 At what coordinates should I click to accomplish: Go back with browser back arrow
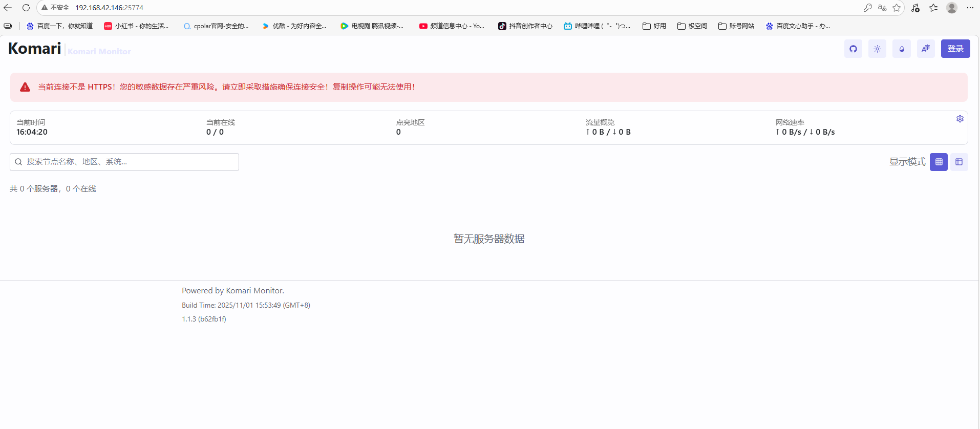coord(8,8)
